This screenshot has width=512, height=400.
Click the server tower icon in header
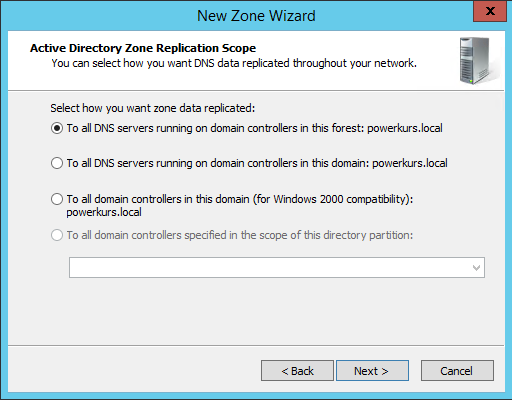click(x=477, y=60)
